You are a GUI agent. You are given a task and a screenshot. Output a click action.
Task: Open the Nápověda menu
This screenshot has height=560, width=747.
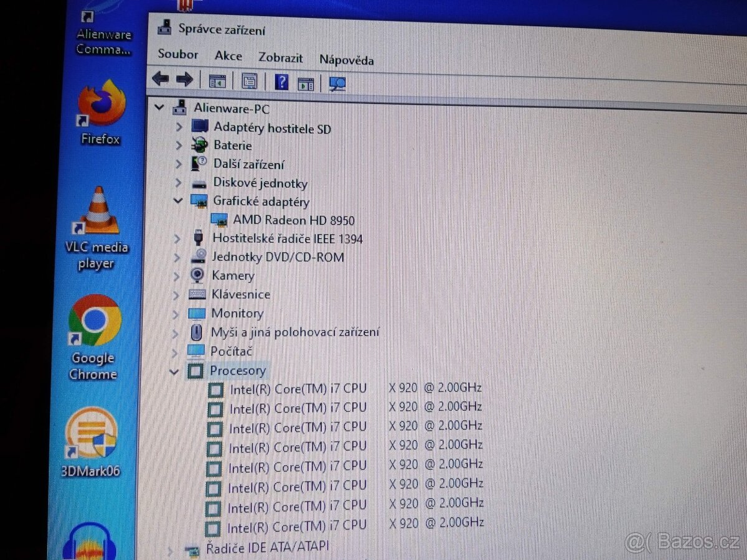point(347,60)
